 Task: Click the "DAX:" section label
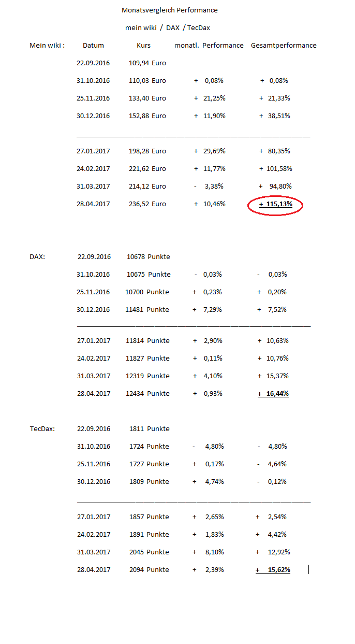37,257
